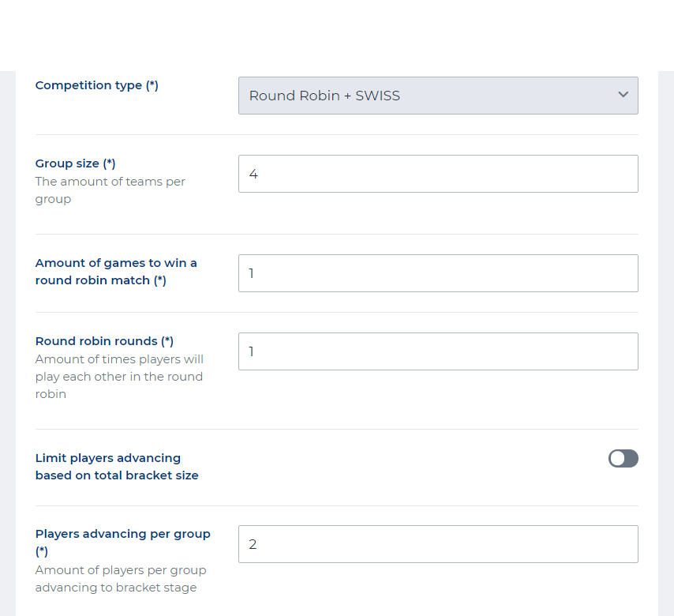The width and height of the screenshot is (674, 616).
Task: Click the 'Round robin rounds (*)' label
Action: coord(104,341)
